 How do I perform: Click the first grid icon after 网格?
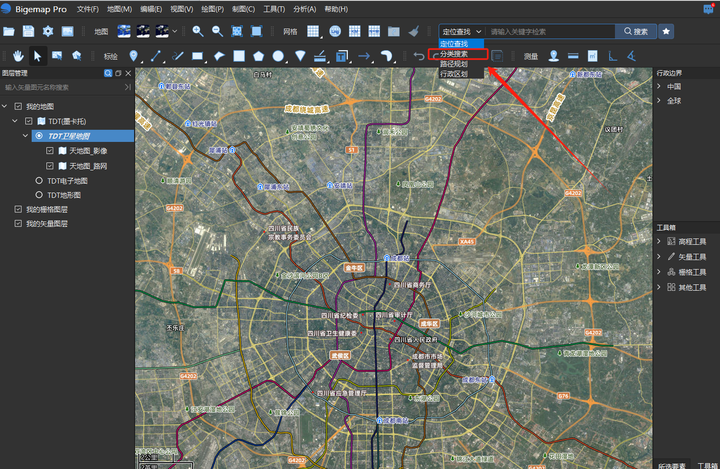(313, 31)
